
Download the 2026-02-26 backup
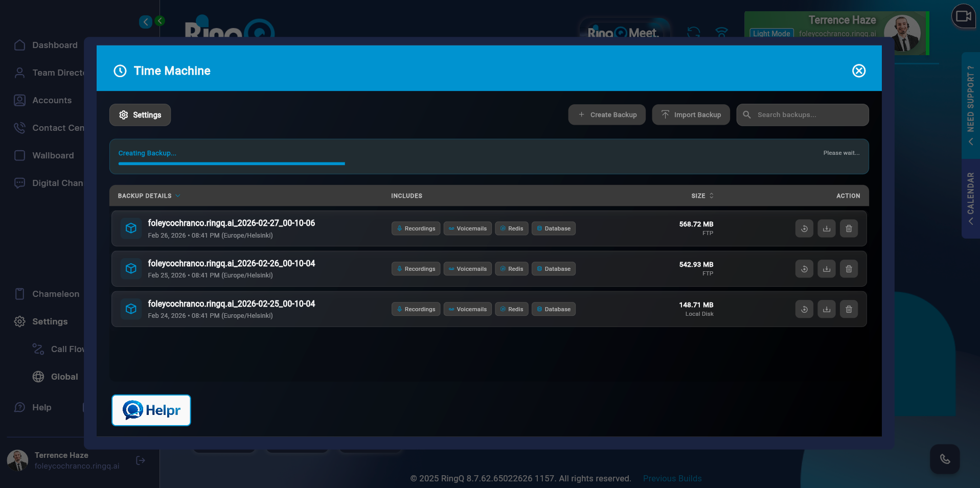click(x=826, y=269)
